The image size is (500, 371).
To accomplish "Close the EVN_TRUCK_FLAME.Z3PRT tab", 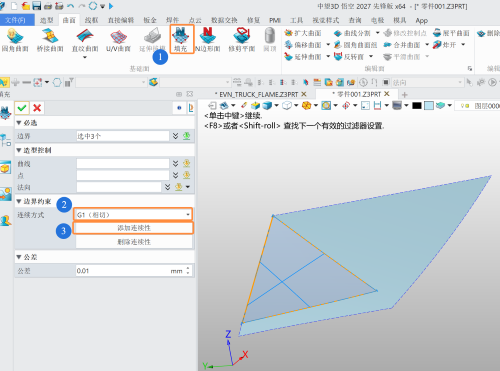I will (x=304, y=94).
